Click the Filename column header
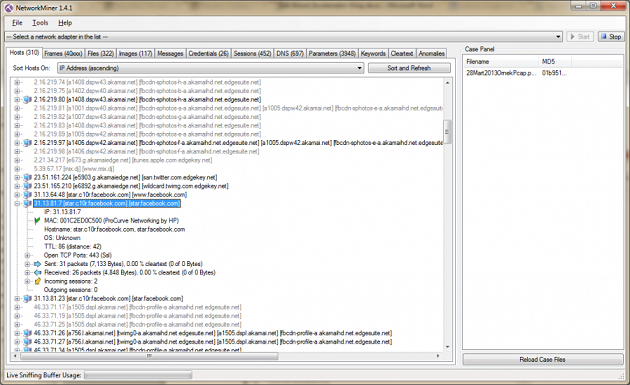630x385 pixels. coord(500,61)
